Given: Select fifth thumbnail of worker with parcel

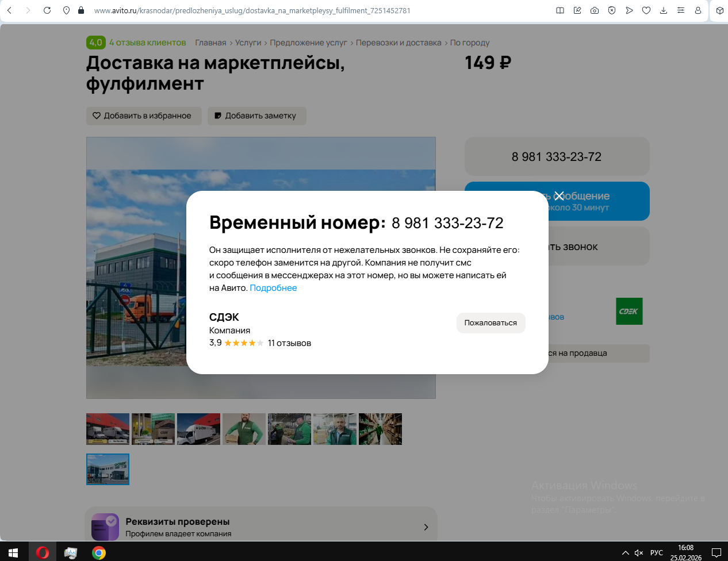Looking at the screenshot, I should [289, 429].
